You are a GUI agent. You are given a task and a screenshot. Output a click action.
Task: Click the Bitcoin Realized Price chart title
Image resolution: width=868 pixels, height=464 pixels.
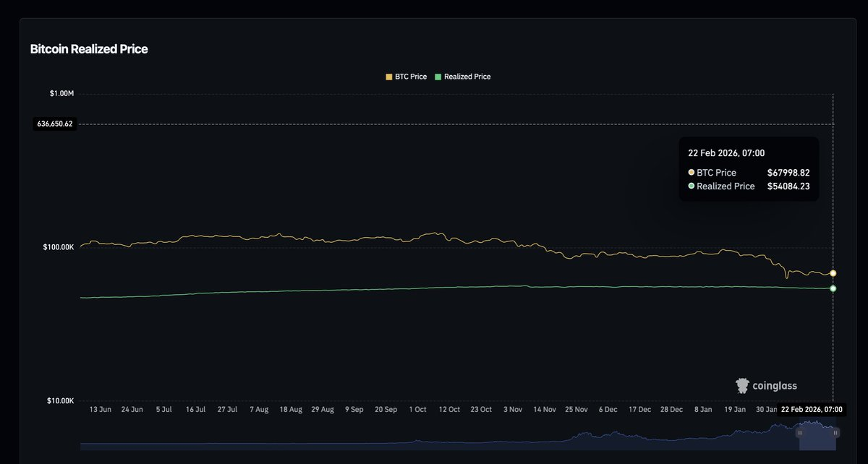[89, 49]
